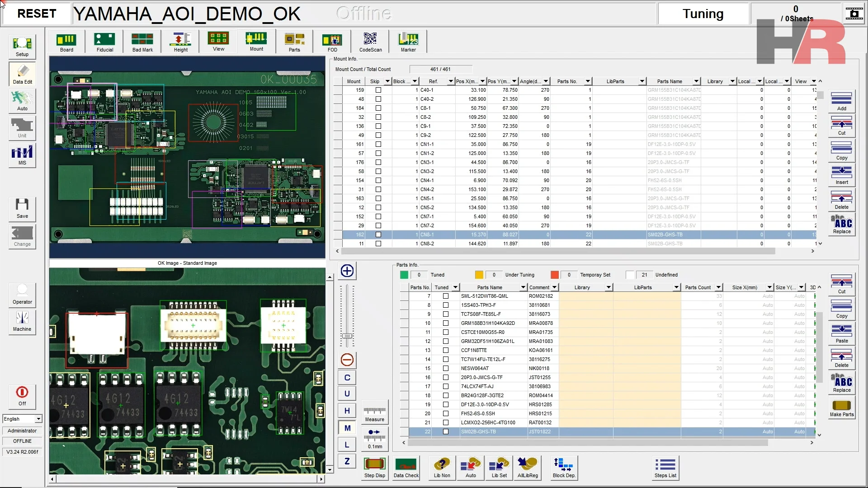Click the Save disk icon

click(x=22, y=208)
